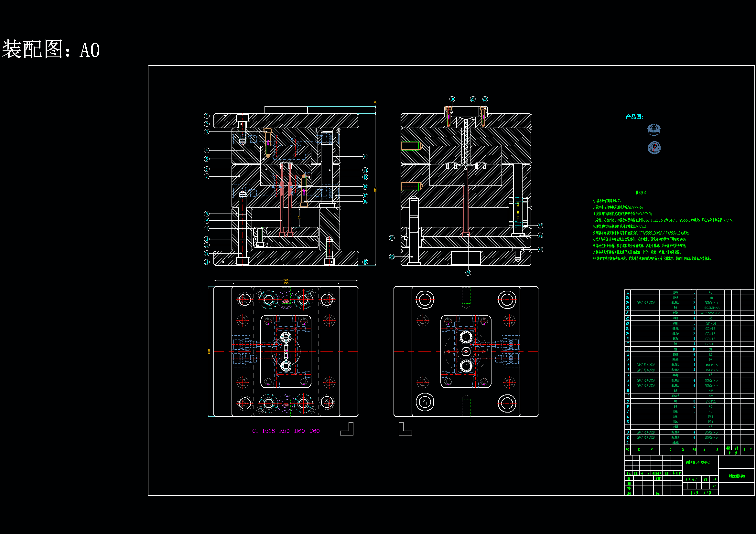Click the 200 width dimension above the plan view
This screenshot has height=534, width=756.
[x=286, y=280]
